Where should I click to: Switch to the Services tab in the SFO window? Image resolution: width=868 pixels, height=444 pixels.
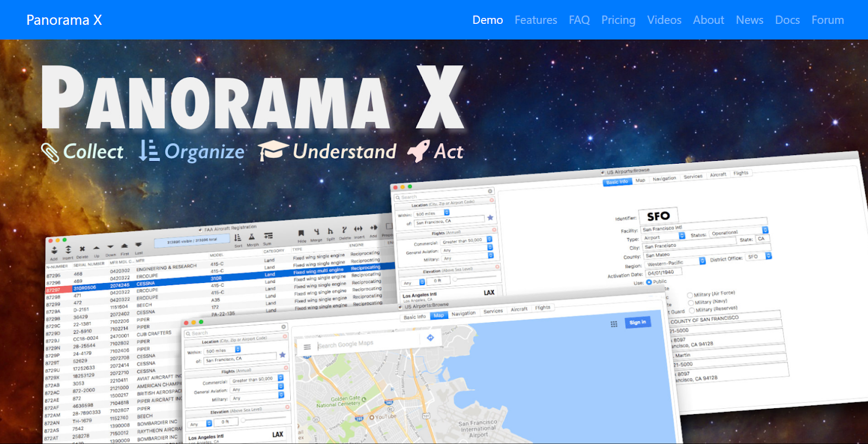693,176
